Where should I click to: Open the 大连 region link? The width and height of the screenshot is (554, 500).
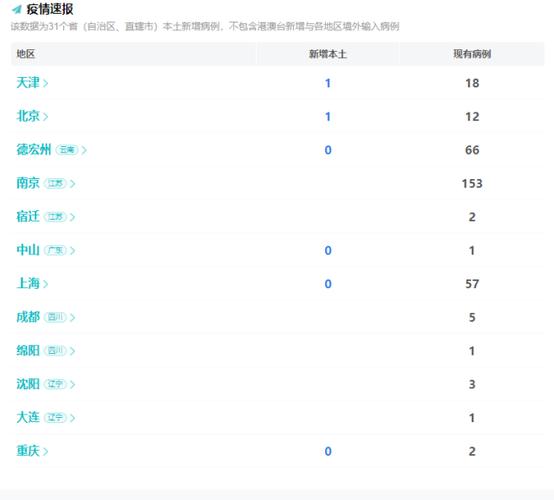[x=28, y=418]
